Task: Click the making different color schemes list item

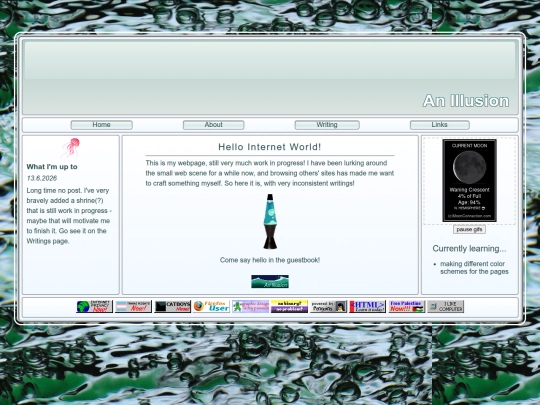Action: (474, 268)
